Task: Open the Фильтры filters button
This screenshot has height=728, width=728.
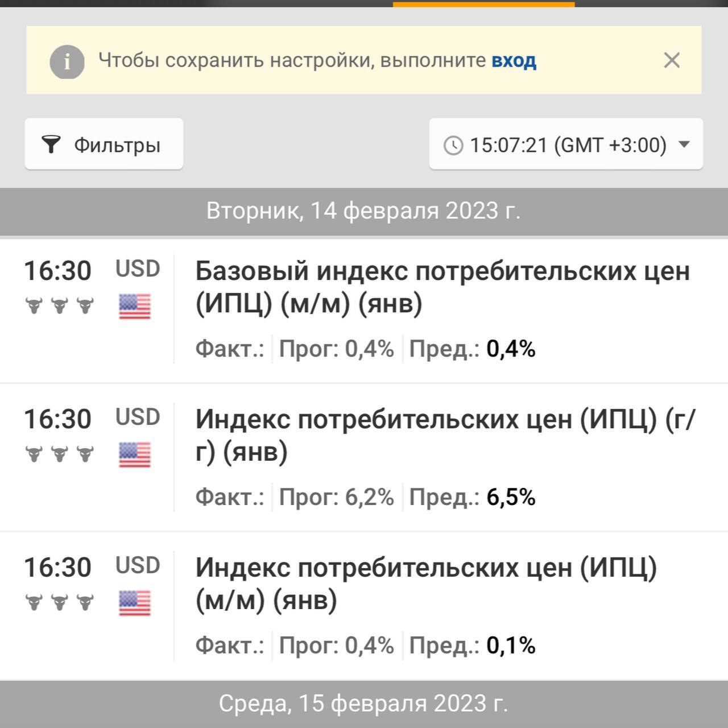Action: [104, 144]
